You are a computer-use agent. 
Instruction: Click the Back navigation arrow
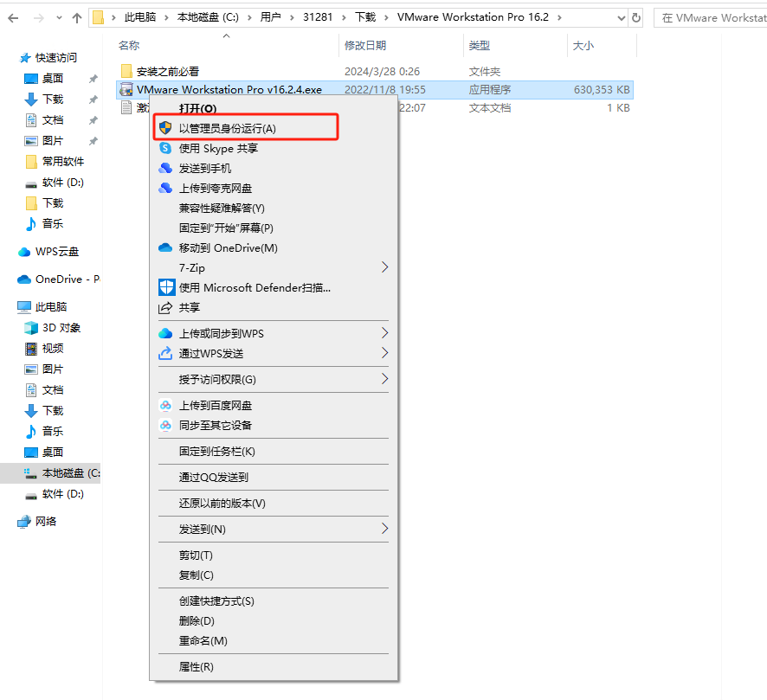click(13, 18)
